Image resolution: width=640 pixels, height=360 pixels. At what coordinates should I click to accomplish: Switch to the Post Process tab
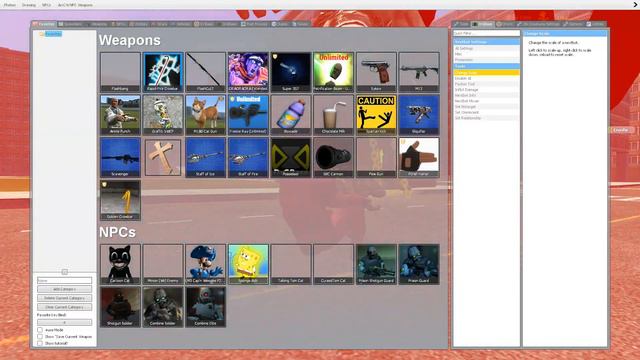click(x=254, y=24)
